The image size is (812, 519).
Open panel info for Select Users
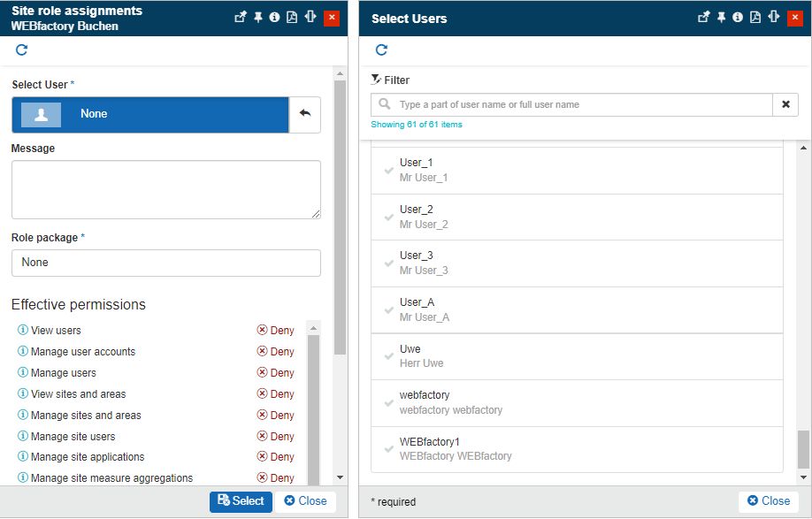738,17
